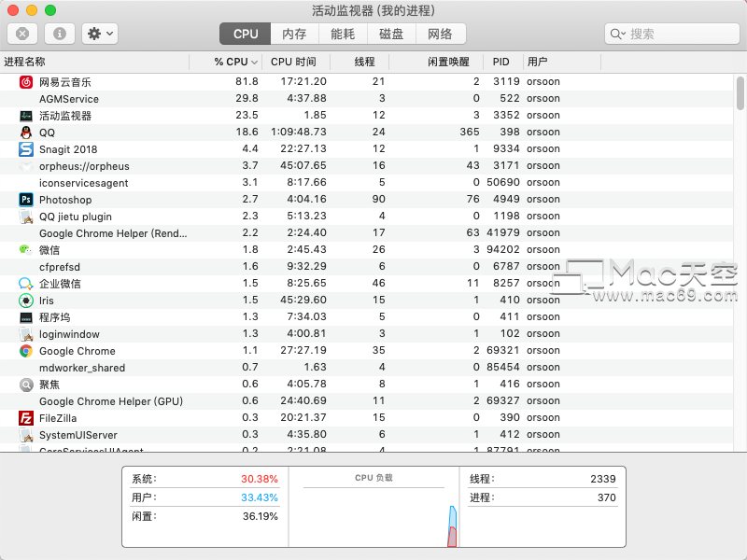Screen dimensions: 747x560
Task: Sort by 闲置唤醒 column header
Action: pos(436,62)
